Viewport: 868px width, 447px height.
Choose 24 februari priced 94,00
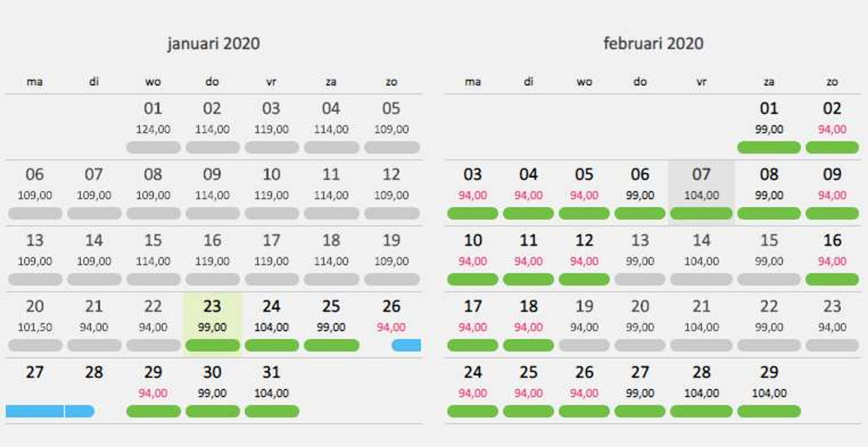point(472,388)
